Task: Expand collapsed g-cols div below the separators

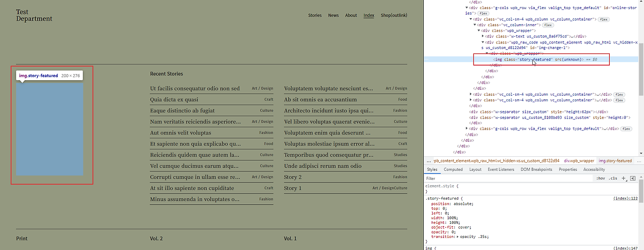Action: [467, 129]
